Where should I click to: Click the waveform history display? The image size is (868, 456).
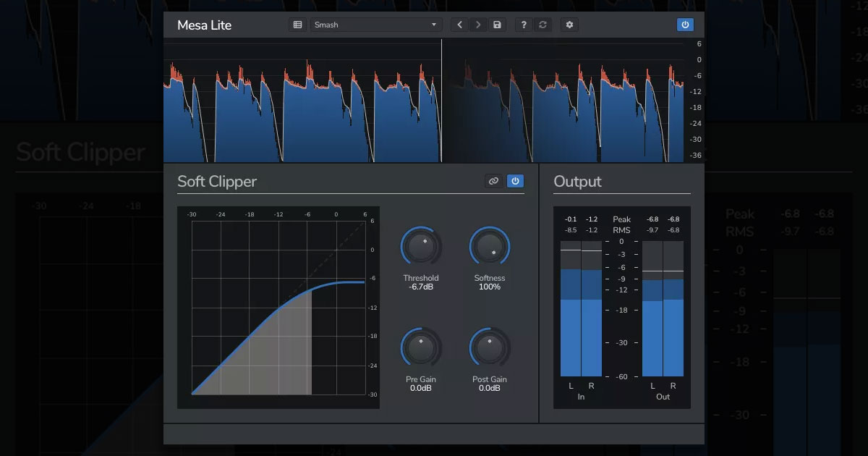[423, 101]
